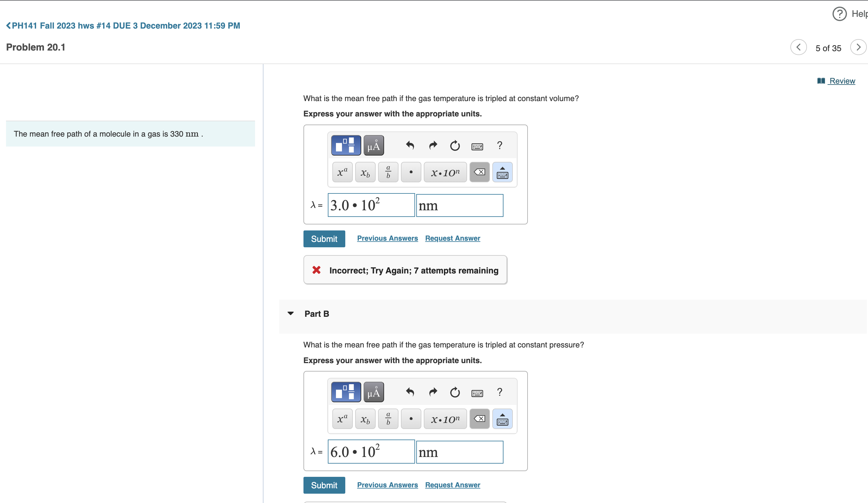Open units symbols (µÅ) palette in Part B

pyautogui.click(x=374, y=392)
